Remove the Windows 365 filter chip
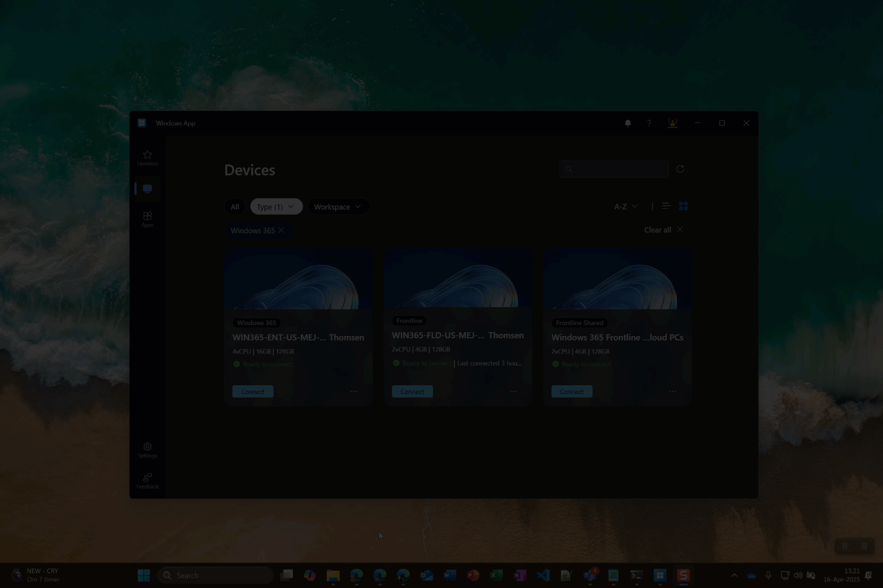883x588 pixels. pyautogui.click(x=281, y=231)
